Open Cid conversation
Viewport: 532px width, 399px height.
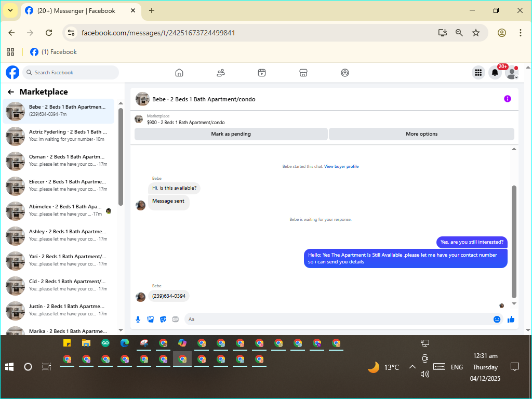pos(58,286)
